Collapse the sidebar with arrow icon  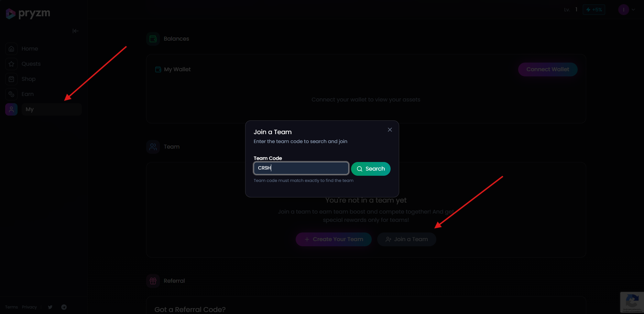[75, 31]
